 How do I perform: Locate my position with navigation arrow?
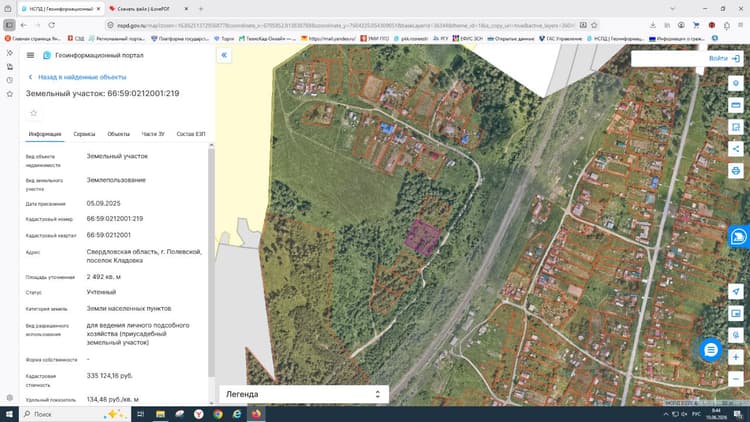736,291
